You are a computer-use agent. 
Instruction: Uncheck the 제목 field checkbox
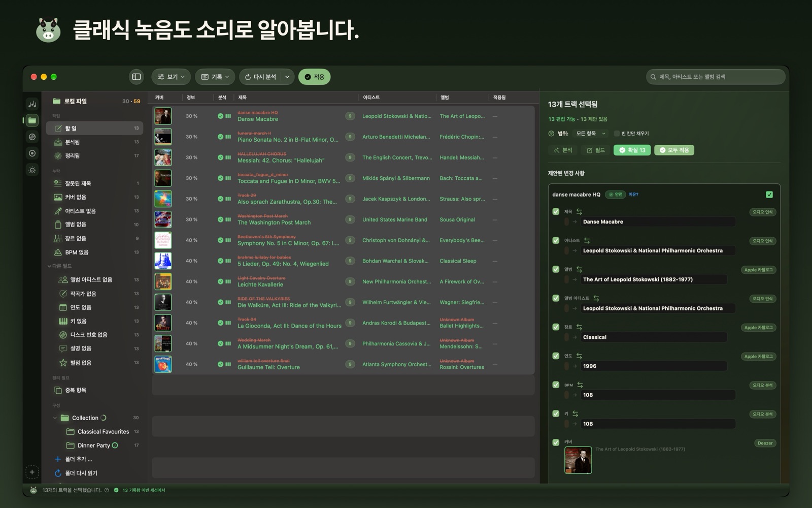point(556,211)
